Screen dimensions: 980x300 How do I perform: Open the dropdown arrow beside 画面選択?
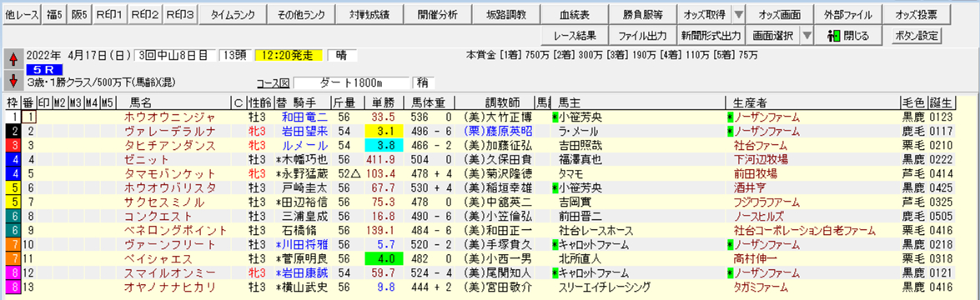tap(807, 36)
